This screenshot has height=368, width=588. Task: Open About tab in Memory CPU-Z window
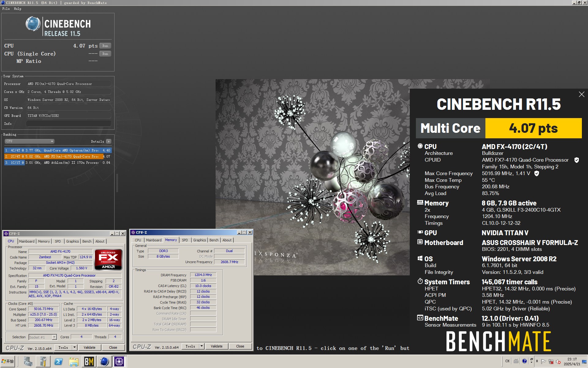[x=227, y=240]
